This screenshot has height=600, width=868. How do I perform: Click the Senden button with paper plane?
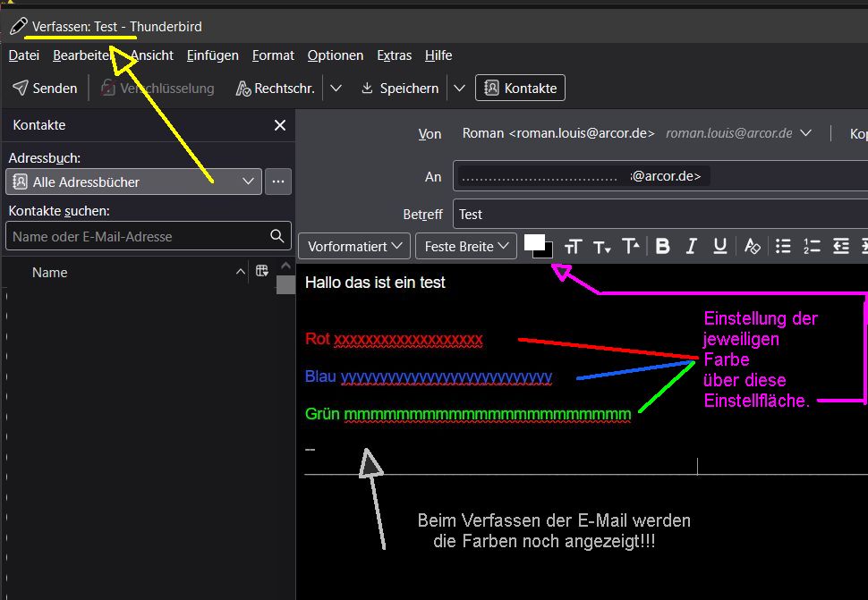[x=45, y=89]
